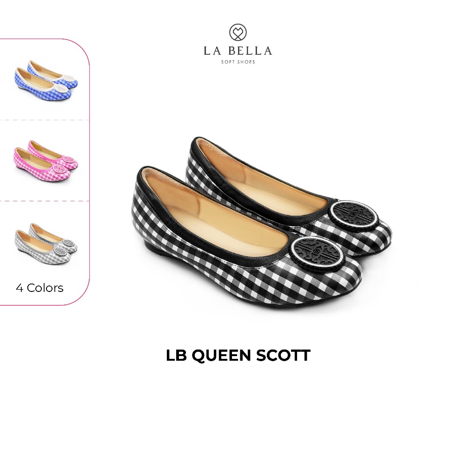Select the pink gingham shoe thumbnail

(46, 160)
